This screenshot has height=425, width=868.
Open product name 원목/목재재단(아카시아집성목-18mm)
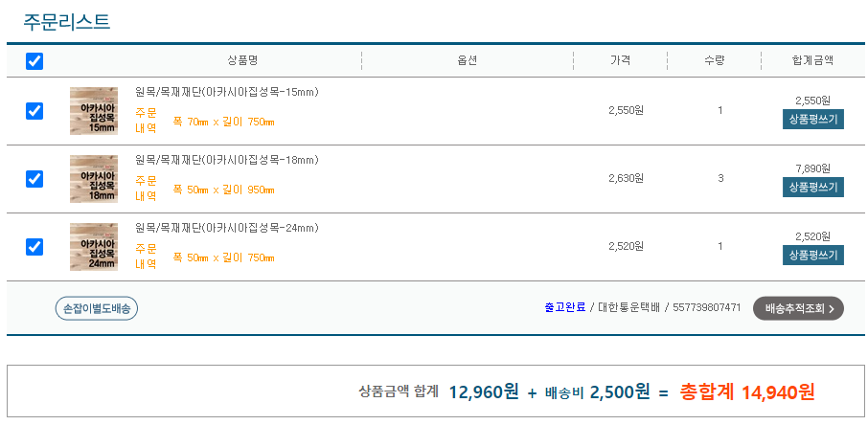227,160
